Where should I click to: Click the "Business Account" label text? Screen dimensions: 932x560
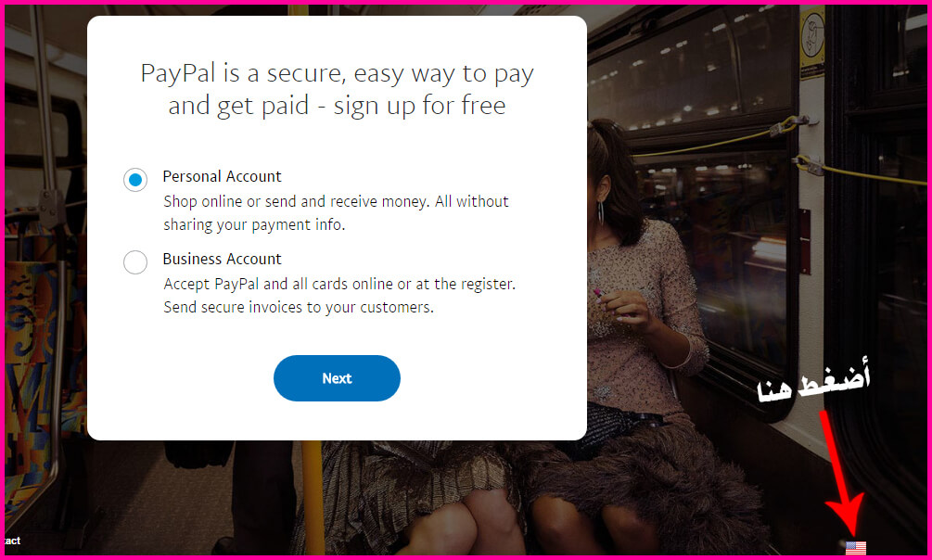tap(222, 260)
